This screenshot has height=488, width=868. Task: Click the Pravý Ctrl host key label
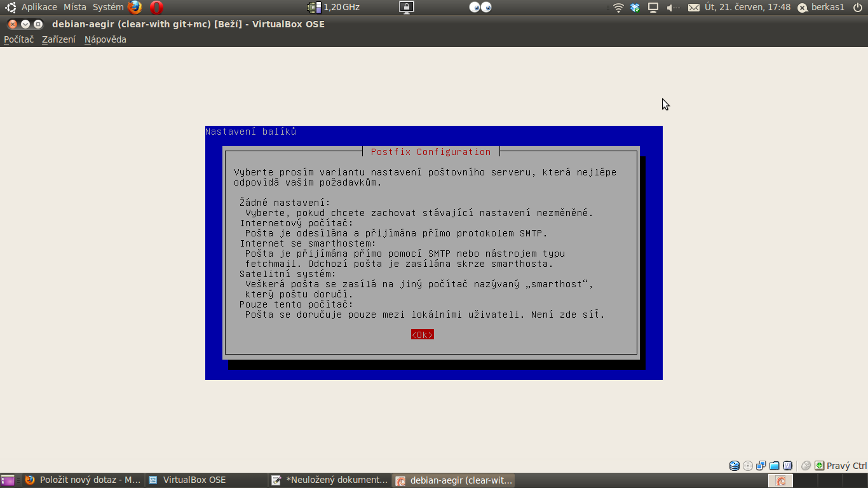pos(847,466)
